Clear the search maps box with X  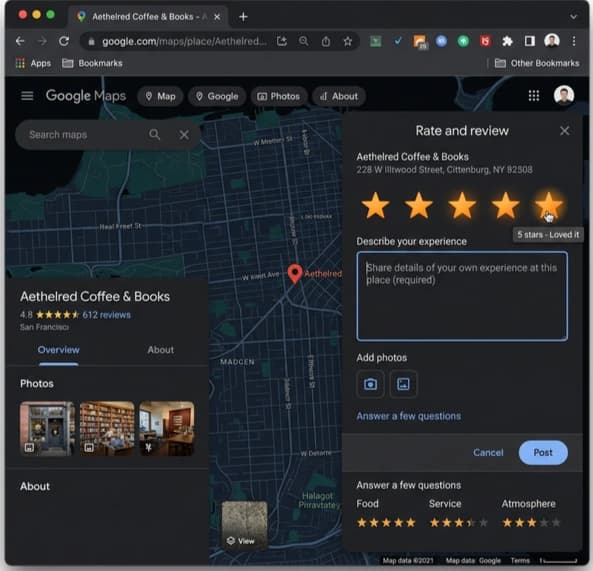(184, 135)
